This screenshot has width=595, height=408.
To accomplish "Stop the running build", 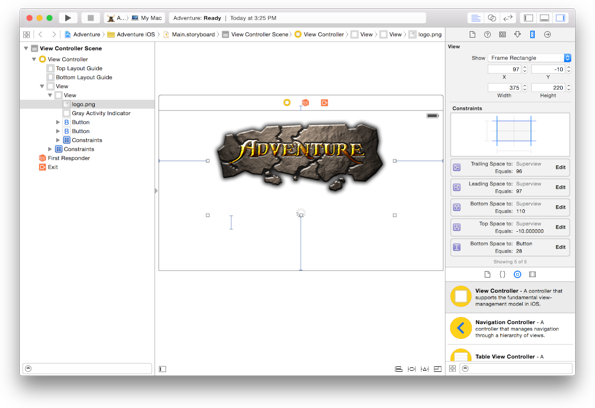I will [91, 18].
